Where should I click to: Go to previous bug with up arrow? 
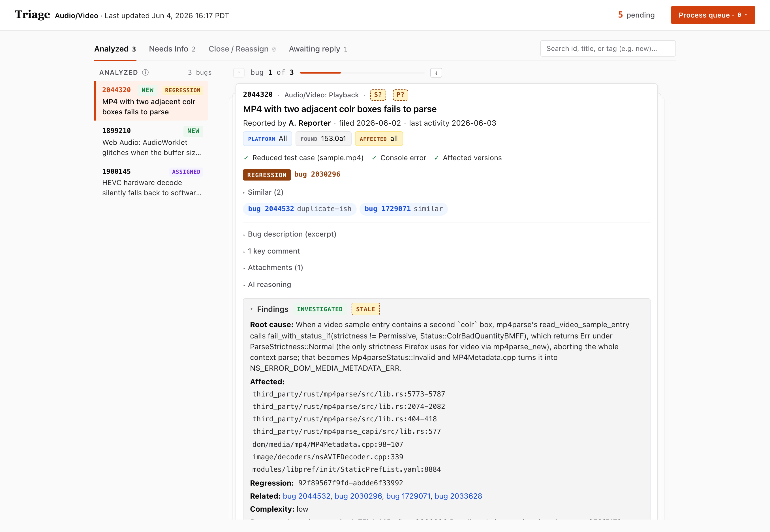click(x=239, y=73)
